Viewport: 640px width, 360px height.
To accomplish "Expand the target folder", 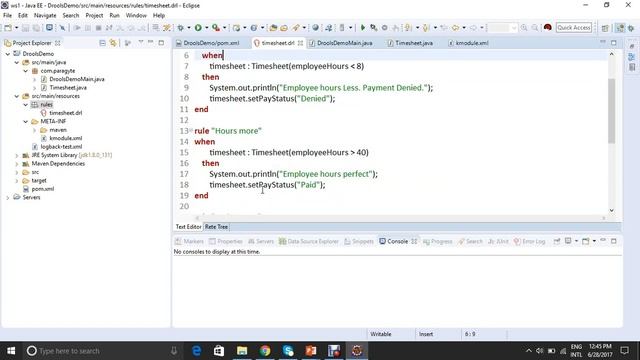I will coord(17,180).
